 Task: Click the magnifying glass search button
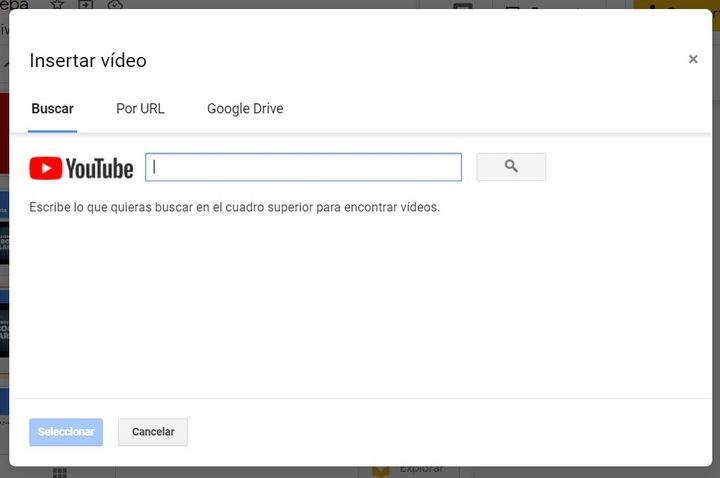[511, 167]
